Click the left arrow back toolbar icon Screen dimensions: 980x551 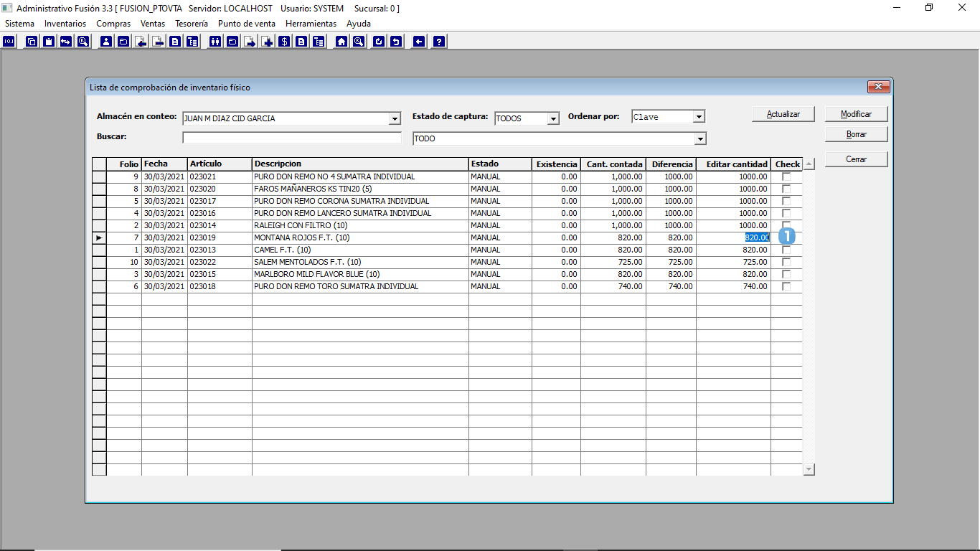click(x=419, y=42)
